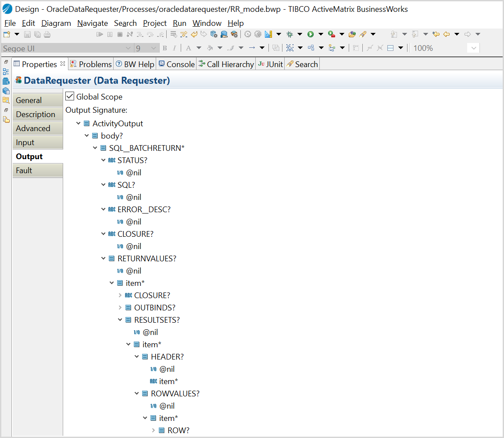Screen dimensions: 504x438
Task: Expand the ROW? tree node
Action: (154, 431)
